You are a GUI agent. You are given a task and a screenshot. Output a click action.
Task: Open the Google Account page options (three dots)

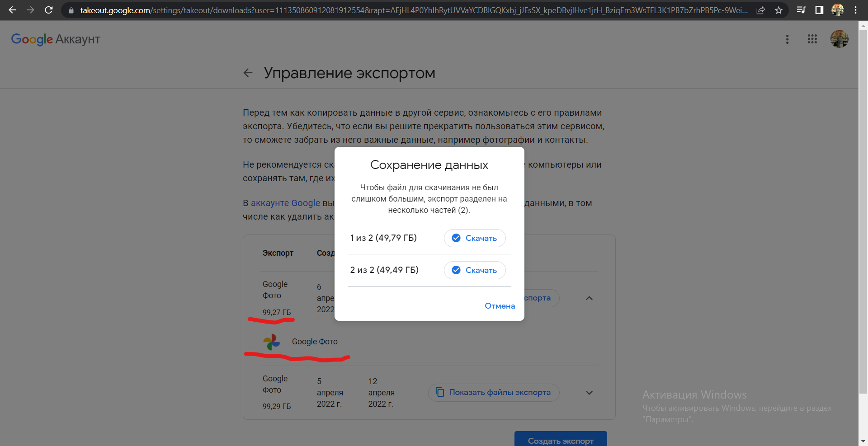point(787,39)
